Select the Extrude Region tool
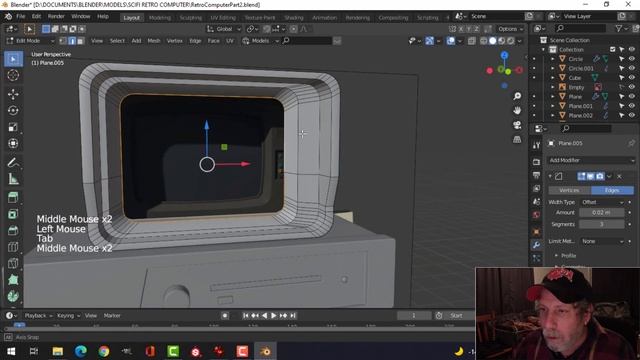The height and width of the screenshot is (360, 640). point(13,198)
